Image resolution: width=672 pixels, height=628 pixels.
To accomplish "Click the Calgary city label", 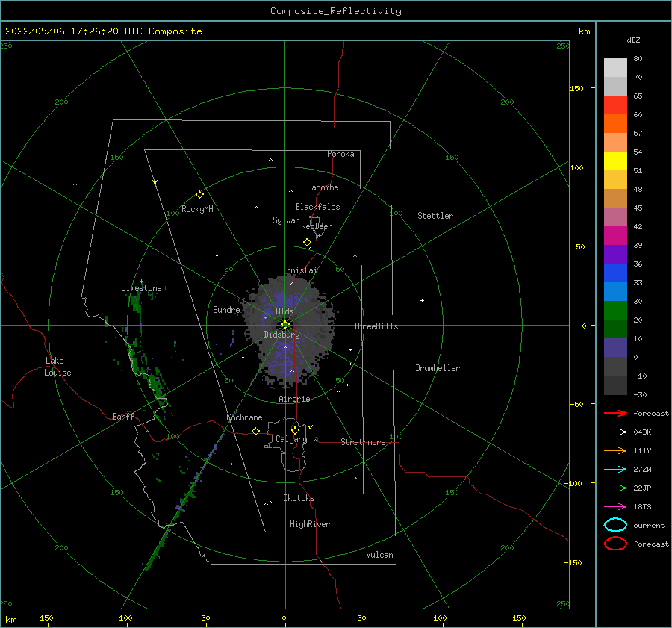I will 291,439.
